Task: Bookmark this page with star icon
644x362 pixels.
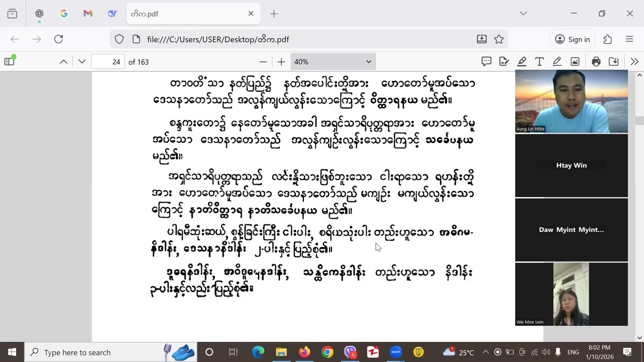Action: click(499, 39)
